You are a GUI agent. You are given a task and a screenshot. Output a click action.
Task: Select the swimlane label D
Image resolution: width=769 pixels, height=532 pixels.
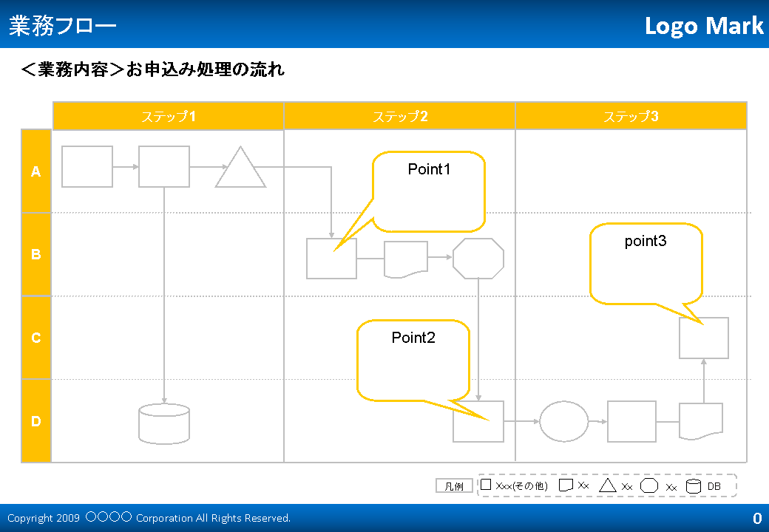pos(35,421)
